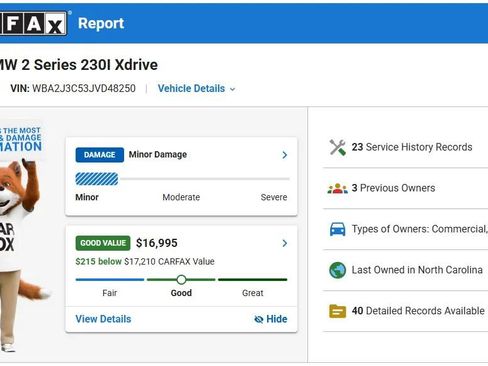Click the folder icon beside Detailed Records
488x366 pixels.
point(337,311)
